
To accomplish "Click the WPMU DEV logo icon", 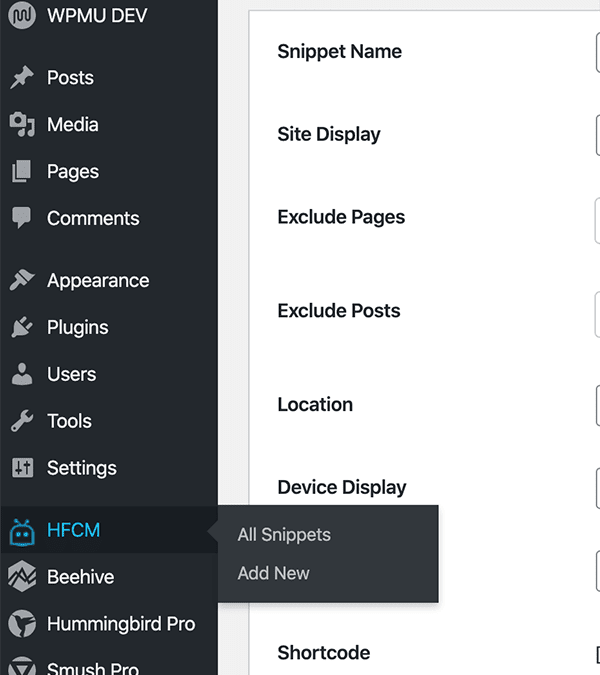I will pyautogui.click(x=22, y=15).
